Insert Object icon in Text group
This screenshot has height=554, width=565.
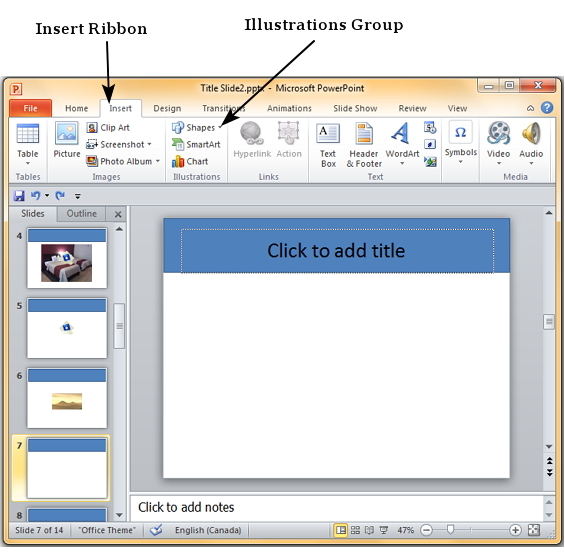click(x=430, y=161)
